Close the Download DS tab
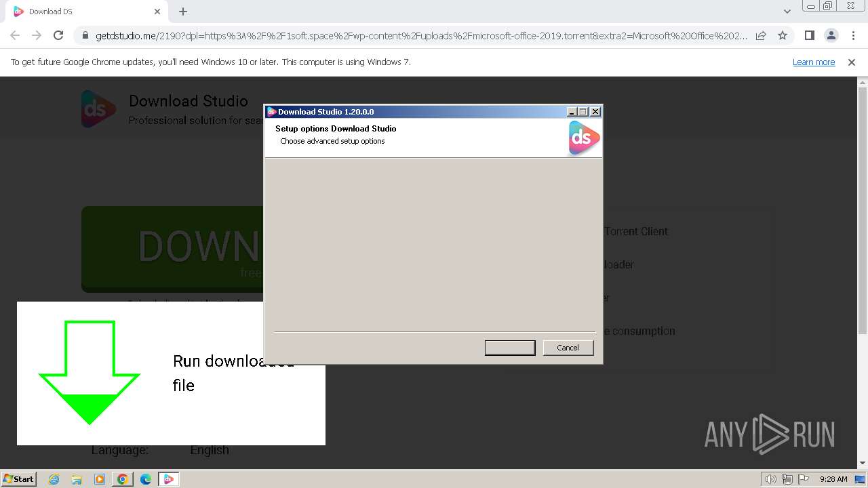868x488 pixels. click(157, 12)
